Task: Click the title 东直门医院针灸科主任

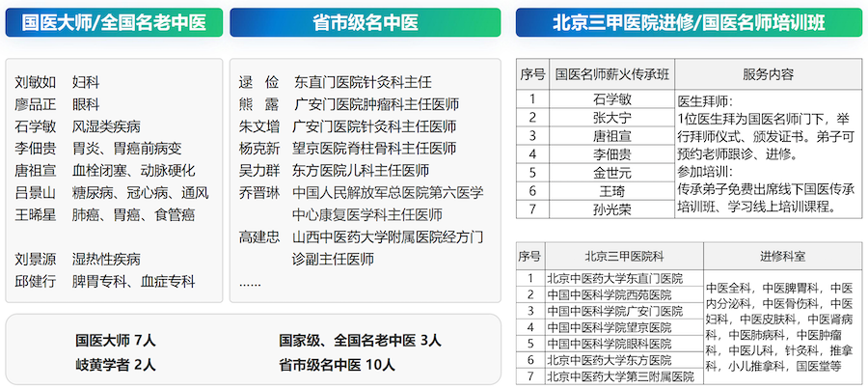Action: pyautogui.click(x=363, y=83)
